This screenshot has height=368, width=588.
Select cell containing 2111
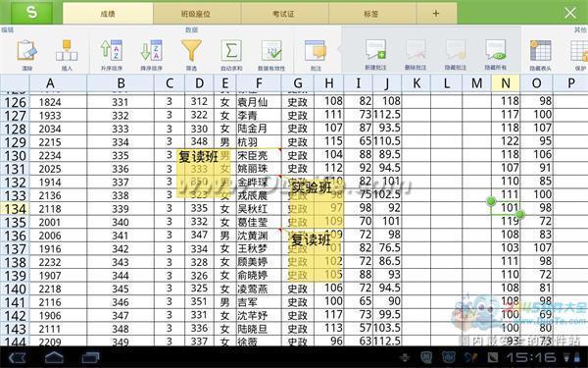pos(58,329)
